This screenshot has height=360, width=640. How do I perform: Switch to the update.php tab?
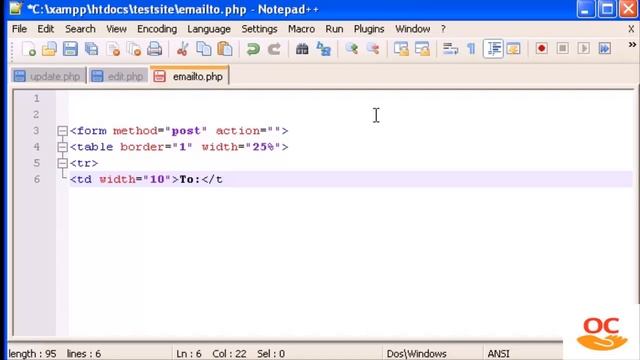pos(48,76)
